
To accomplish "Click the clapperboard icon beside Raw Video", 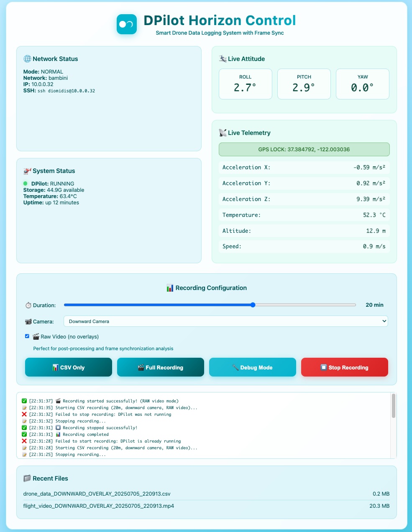I will [36, 336].
